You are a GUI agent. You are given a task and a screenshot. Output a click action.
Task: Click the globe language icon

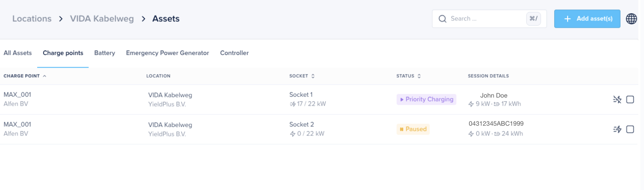[x=631, y=19]
